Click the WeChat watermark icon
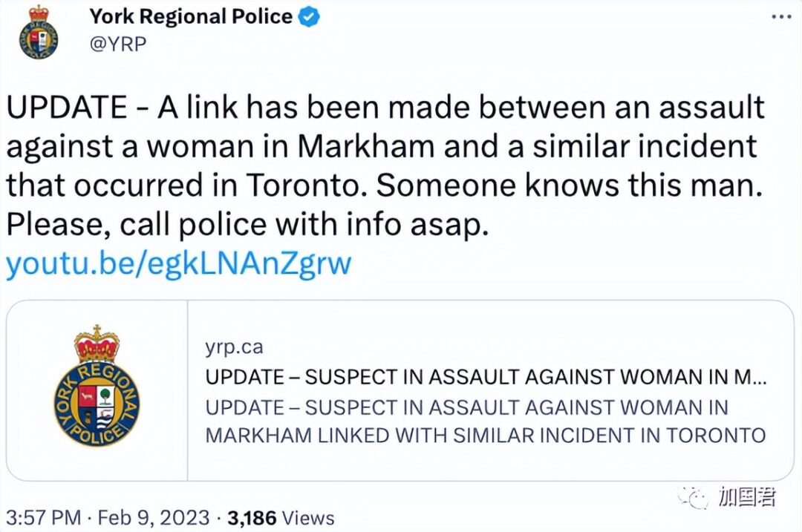 693,497
